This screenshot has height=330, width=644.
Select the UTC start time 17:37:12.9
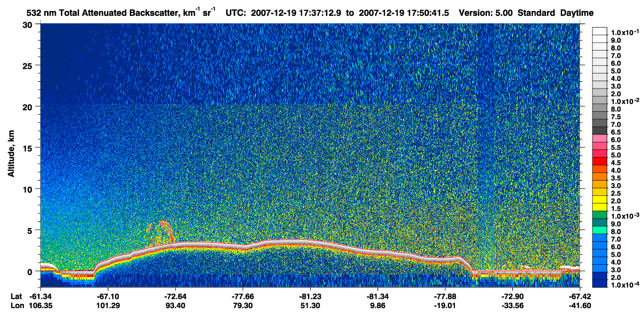tap(320, 13)
